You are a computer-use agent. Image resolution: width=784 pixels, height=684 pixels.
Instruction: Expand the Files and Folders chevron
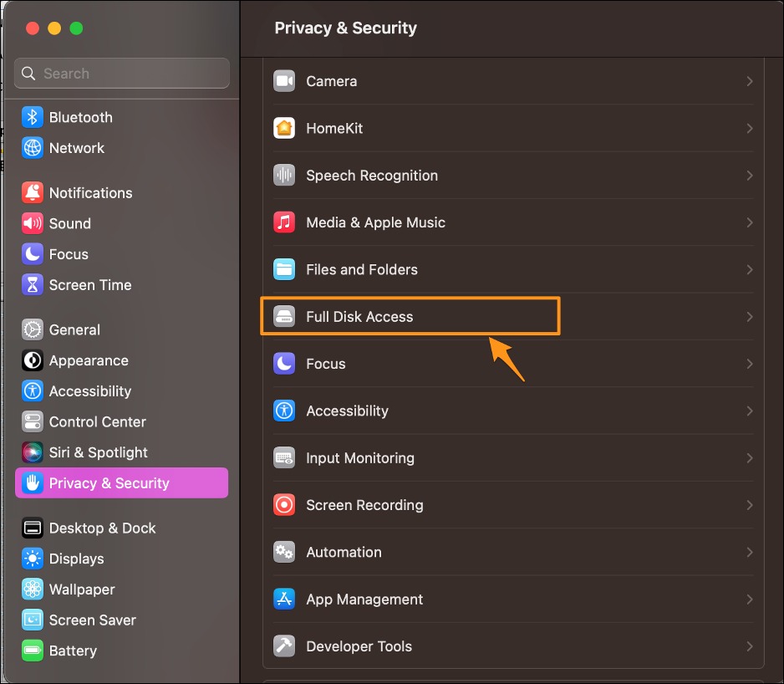tap(750, 269)
